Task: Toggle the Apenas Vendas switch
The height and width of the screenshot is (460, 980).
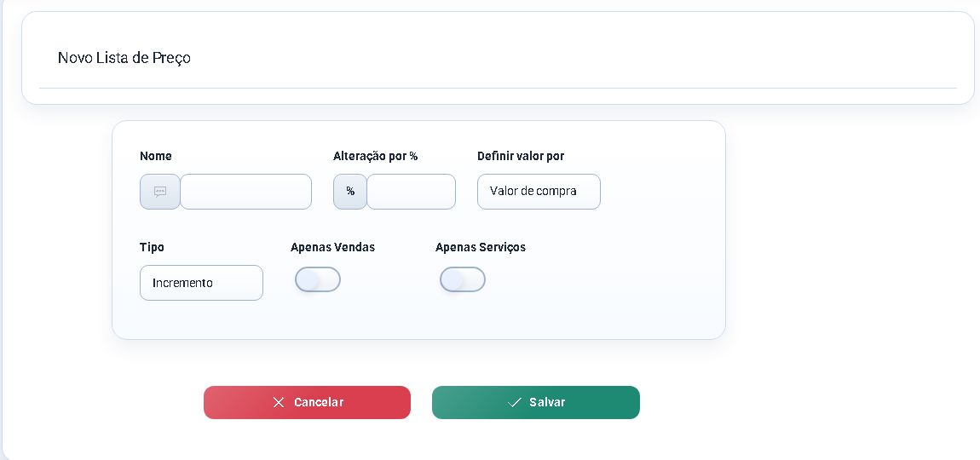Action: pyautogui.click(x=318, y=279)
